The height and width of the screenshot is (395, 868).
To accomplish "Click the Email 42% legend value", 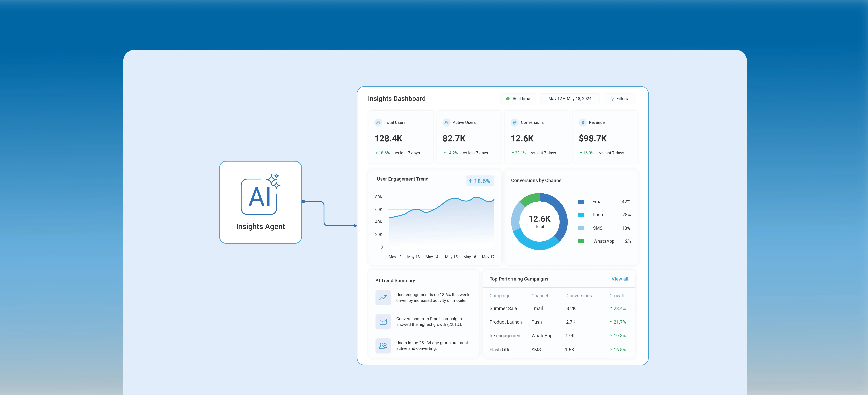I will pyautogui.click(x=626, y=202).
